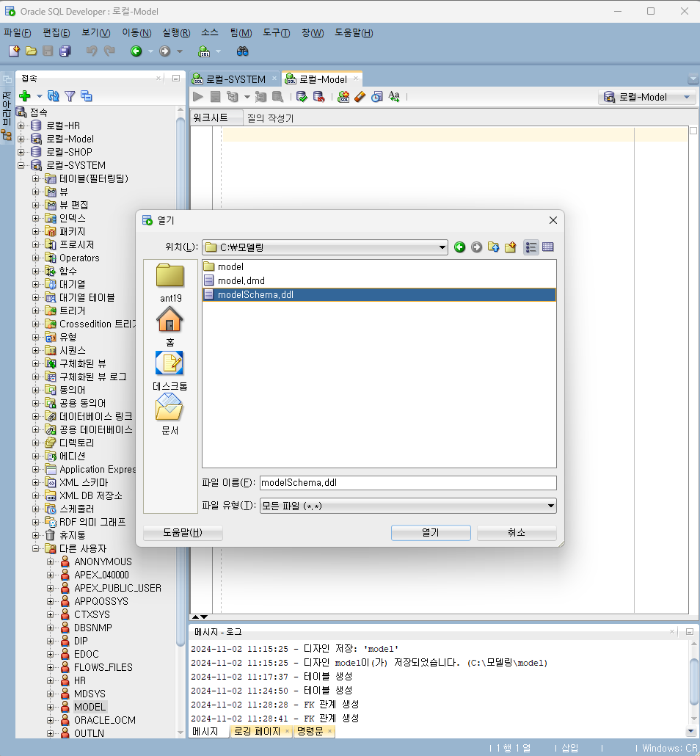Open the 도구 menu

276,33
